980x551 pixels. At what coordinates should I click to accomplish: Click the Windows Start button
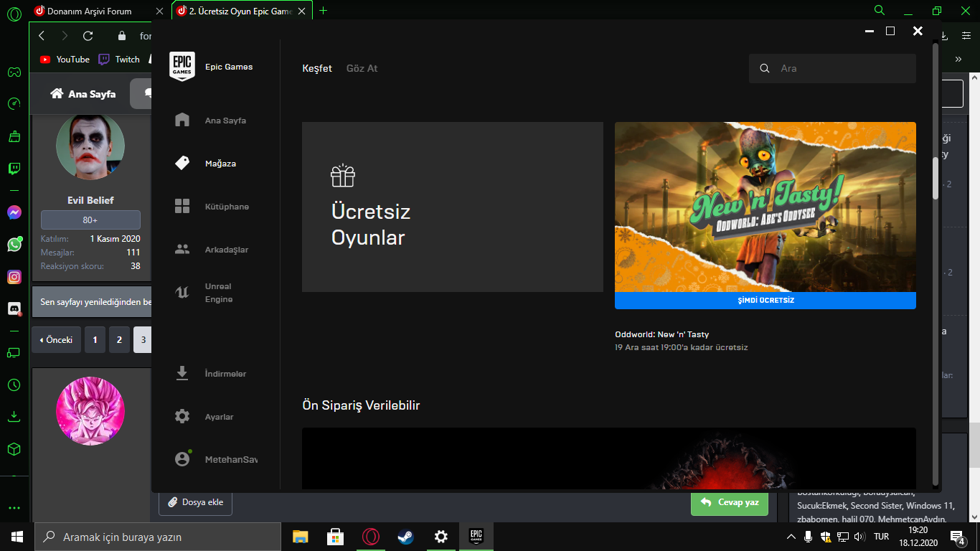17,537
